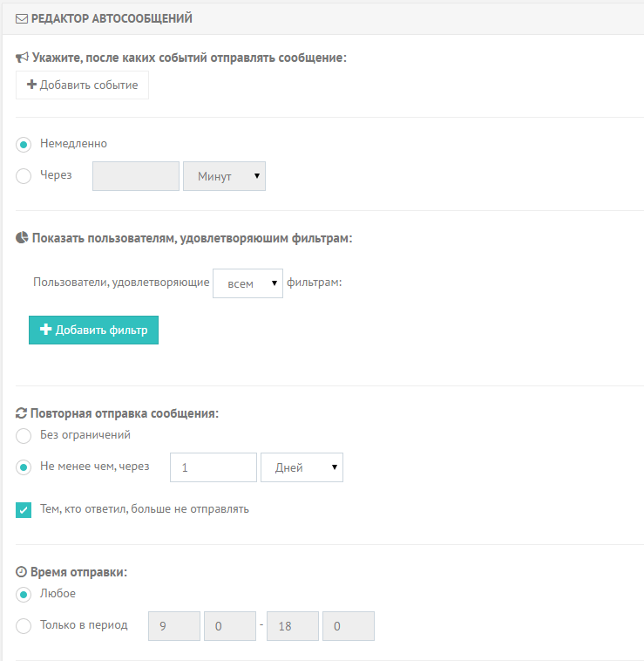Select Любое sending time radio
Screen dimensions: 644x661
[x=24, y=595]
